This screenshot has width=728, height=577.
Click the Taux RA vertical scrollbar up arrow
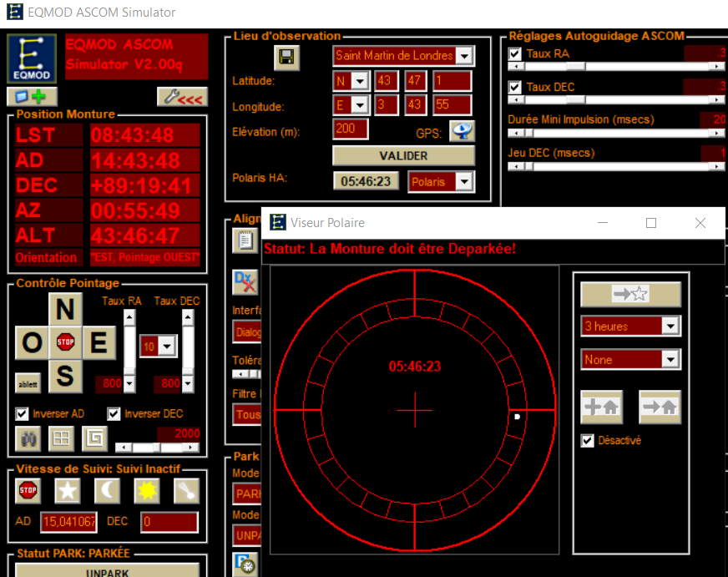point(129,318)
